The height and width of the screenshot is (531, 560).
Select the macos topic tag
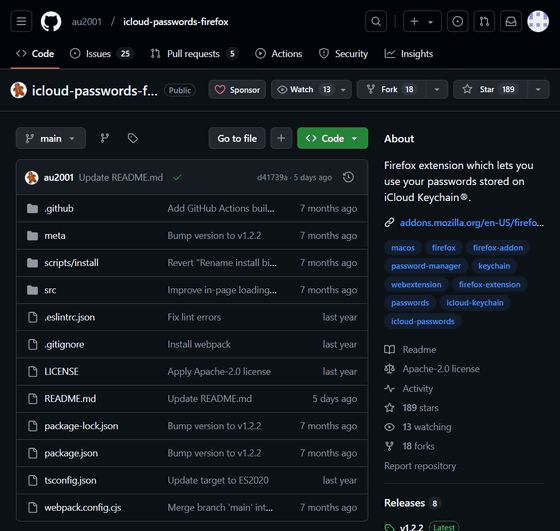(403, 247)
